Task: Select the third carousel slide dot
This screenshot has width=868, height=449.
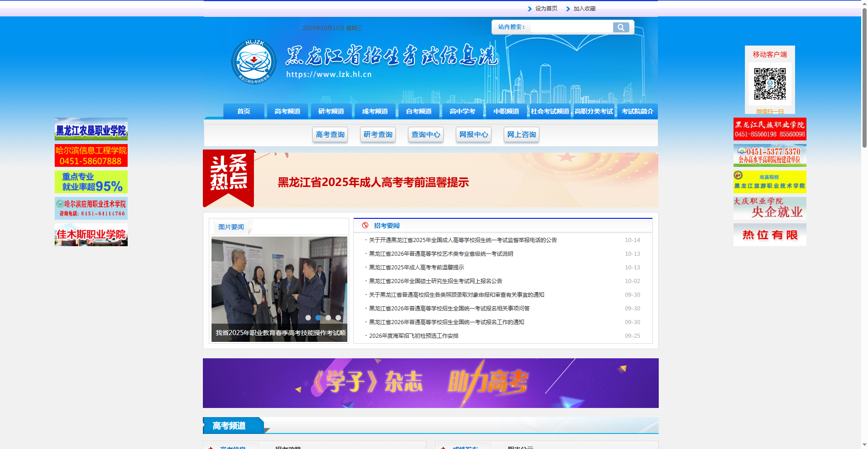Action: (329, 318)
